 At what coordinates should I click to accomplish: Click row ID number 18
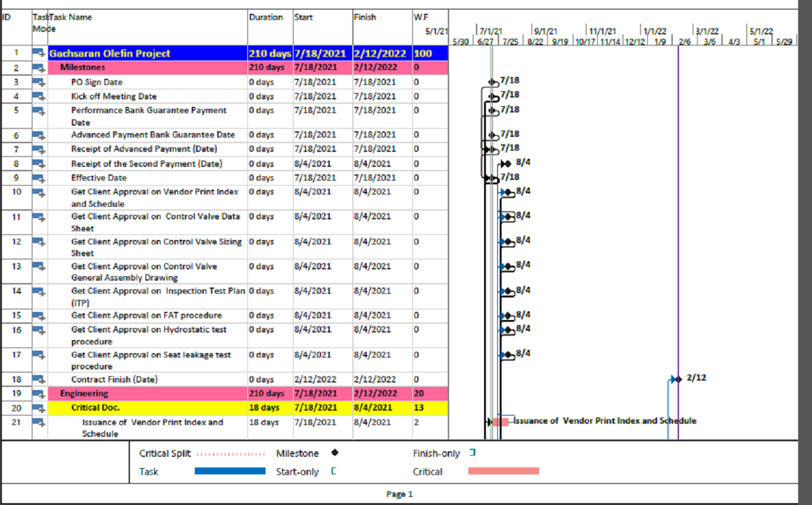click(x=17, y=379)
